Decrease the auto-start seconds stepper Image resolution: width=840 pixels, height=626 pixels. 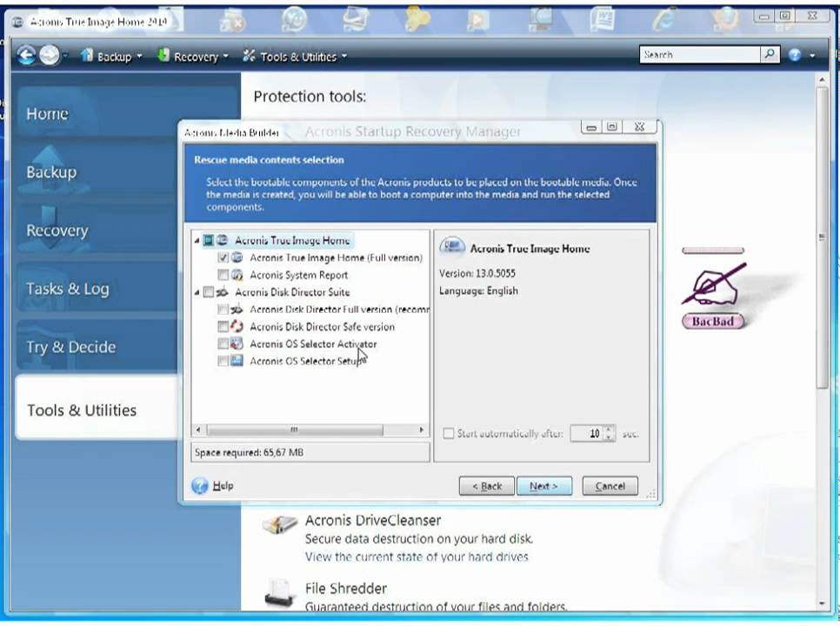pos(609,437)
